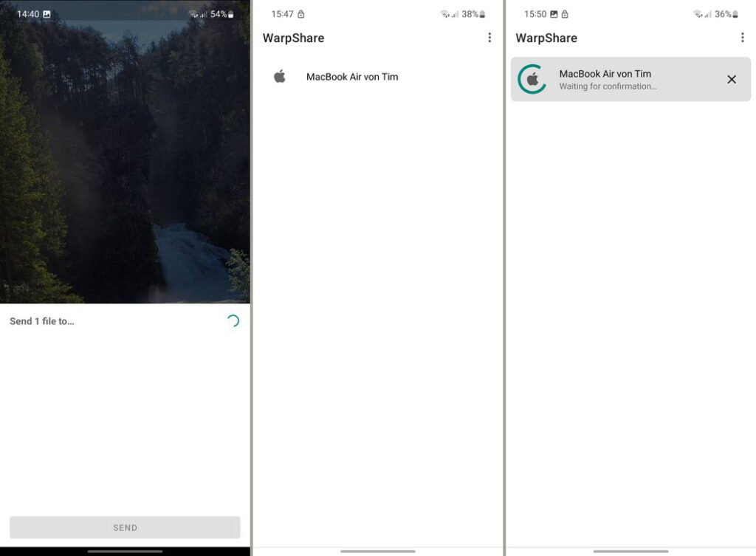Cancel the transfer with the X button
Screen dimensions: 756x556
point(732,79)
